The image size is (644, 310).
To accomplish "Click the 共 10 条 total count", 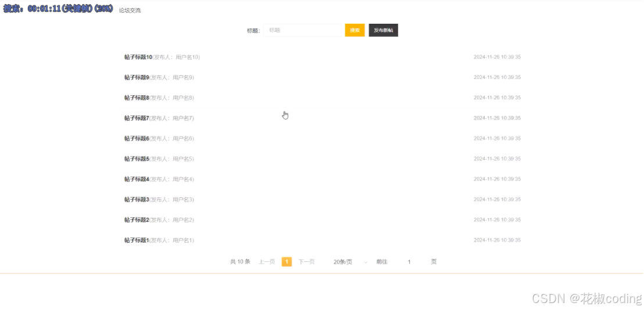I will point(240,262).
